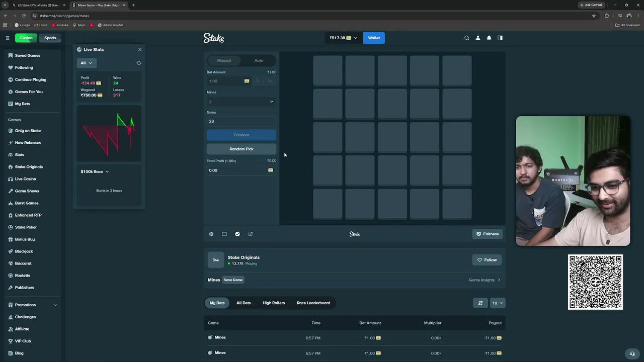Open the Chrome tab search dropdown
Viewport: 644px width, 362px height.
coord(5,5)
